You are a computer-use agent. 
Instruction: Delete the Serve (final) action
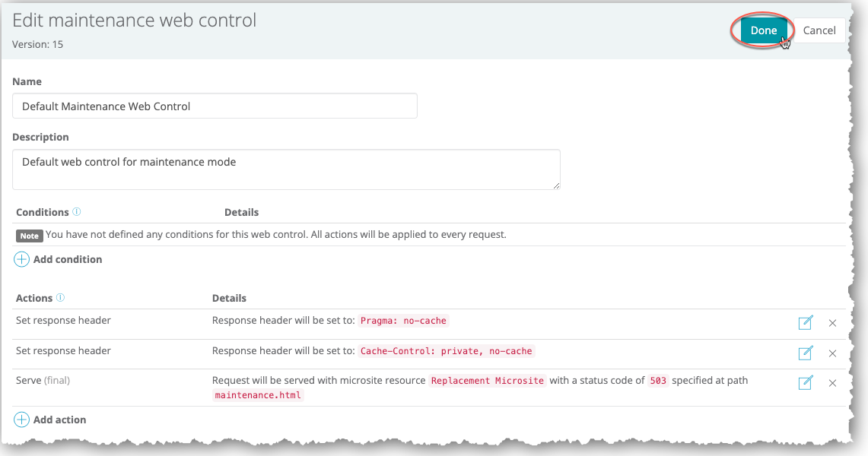832,383
